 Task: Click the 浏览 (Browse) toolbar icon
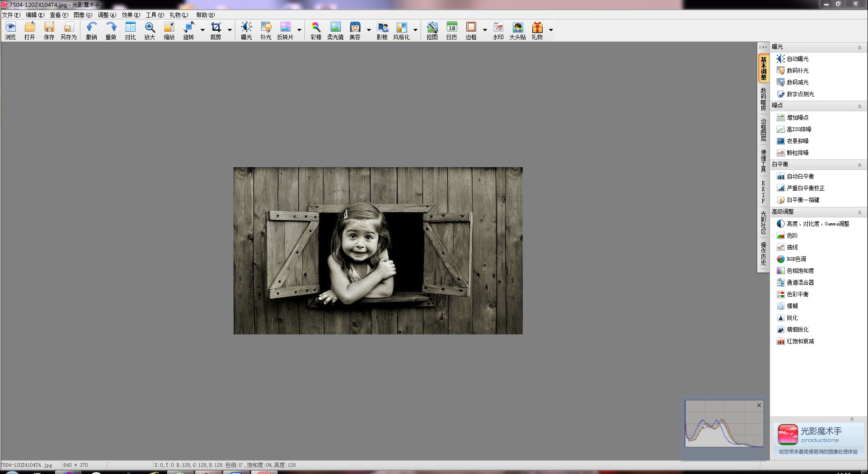tap(10, 31)
